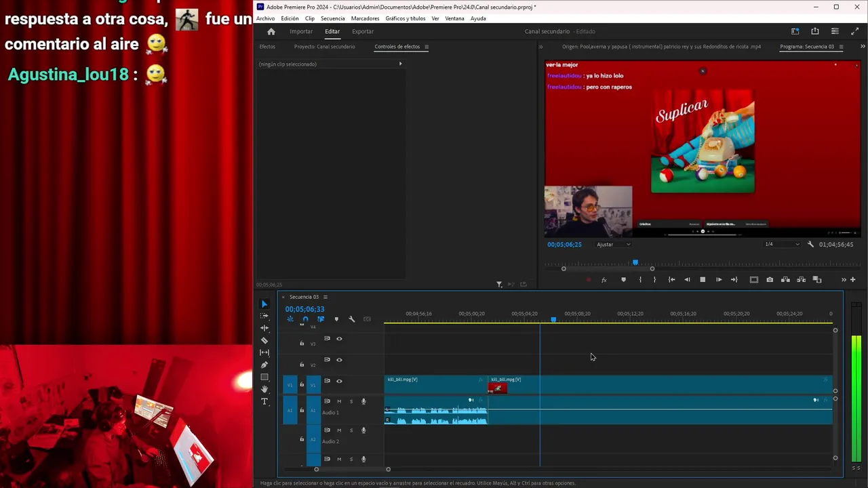The width and height of the screenshot is (868, 488).
Task: Toggle nest sequence insert mode icon
Action: tap(290, 319)
